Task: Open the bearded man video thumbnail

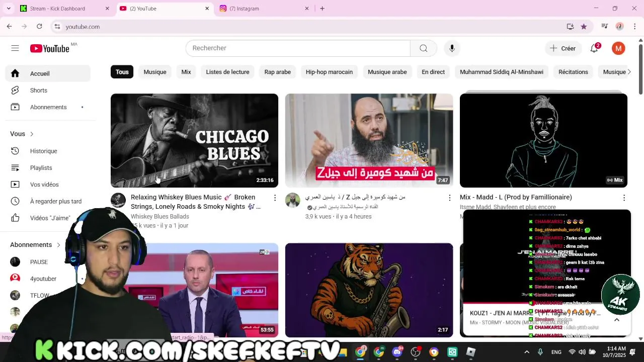Action: pyautogui.click(x=369, y=140)
